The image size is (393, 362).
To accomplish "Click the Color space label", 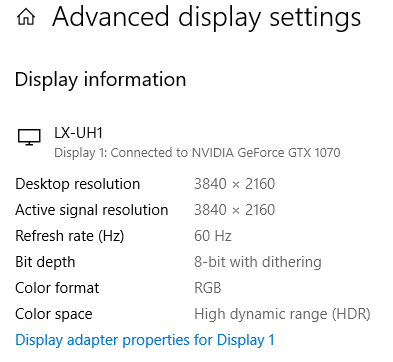I will [x=54, y=314].
